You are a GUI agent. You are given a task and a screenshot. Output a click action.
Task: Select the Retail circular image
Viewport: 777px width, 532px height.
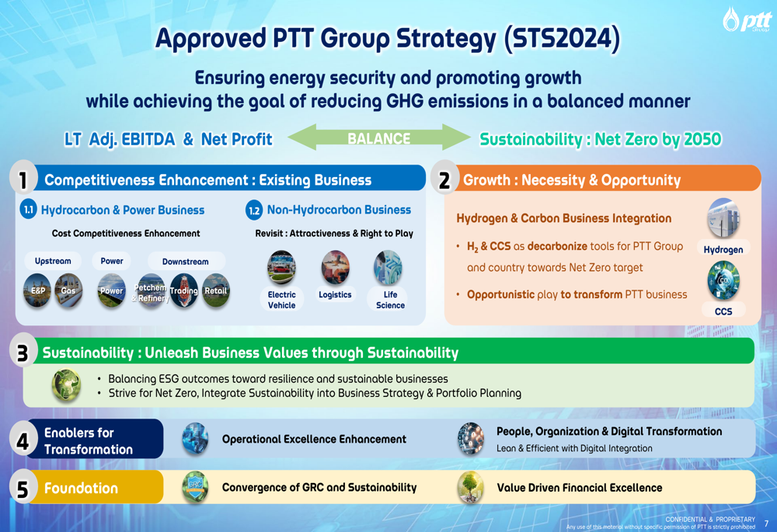click(x=215, y=290)
